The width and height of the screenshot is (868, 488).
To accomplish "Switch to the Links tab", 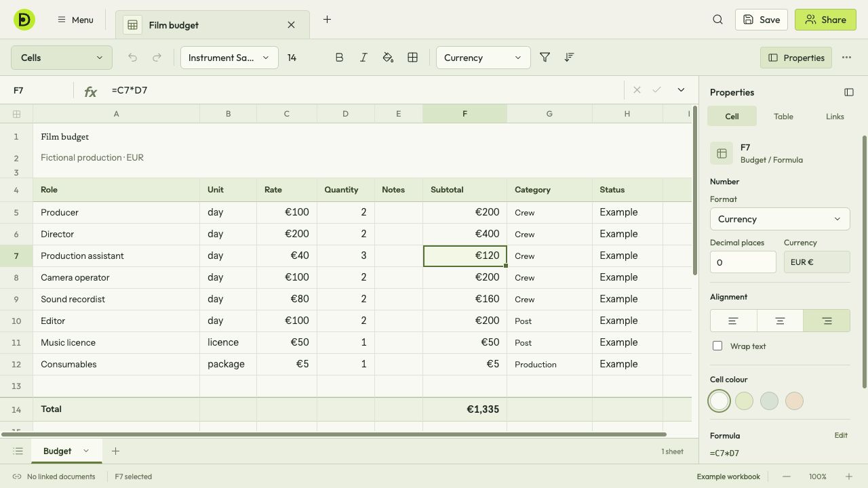I will [835, 116].
